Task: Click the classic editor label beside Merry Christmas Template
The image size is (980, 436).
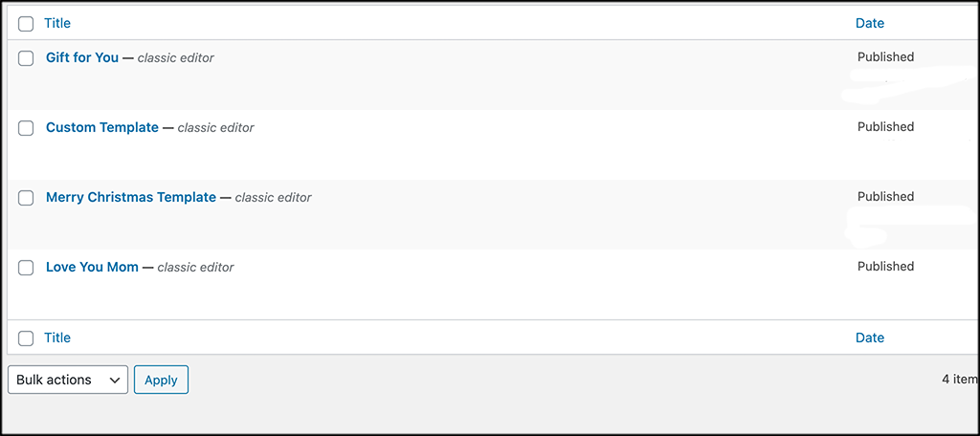Action: (x=273, y=198)
